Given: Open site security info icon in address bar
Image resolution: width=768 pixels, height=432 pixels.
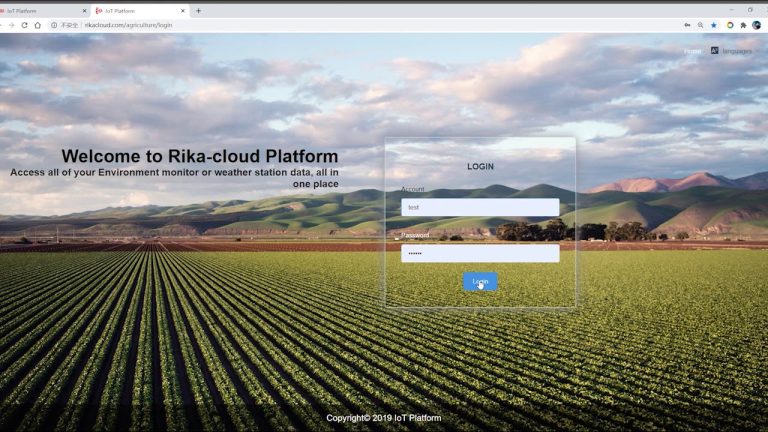Looking at the screenshot, I should point(54,25).
